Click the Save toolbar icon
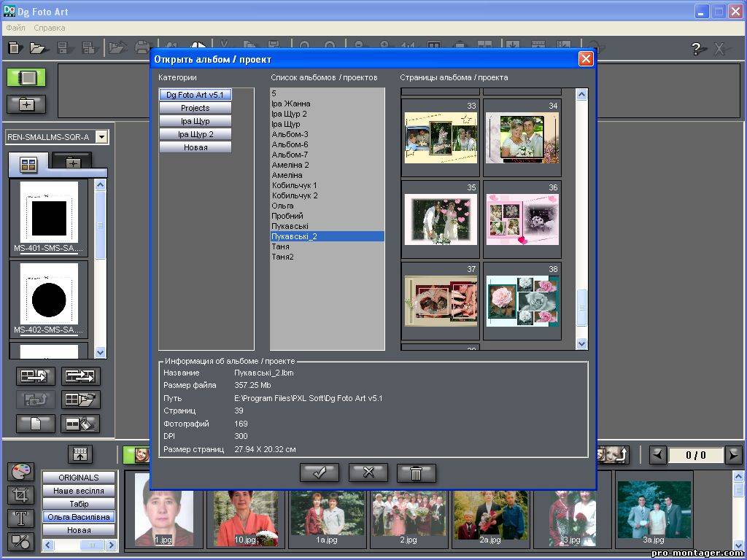 64,47
